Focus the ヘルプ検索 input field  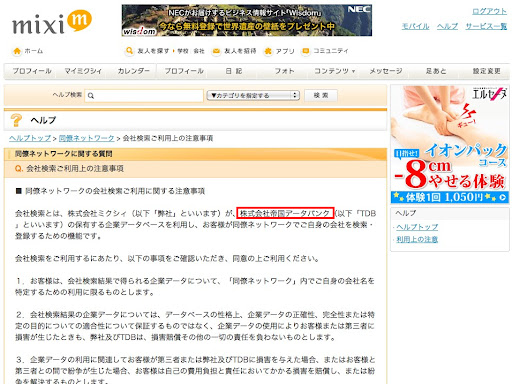pyautogui.click(x=144, y=96)
